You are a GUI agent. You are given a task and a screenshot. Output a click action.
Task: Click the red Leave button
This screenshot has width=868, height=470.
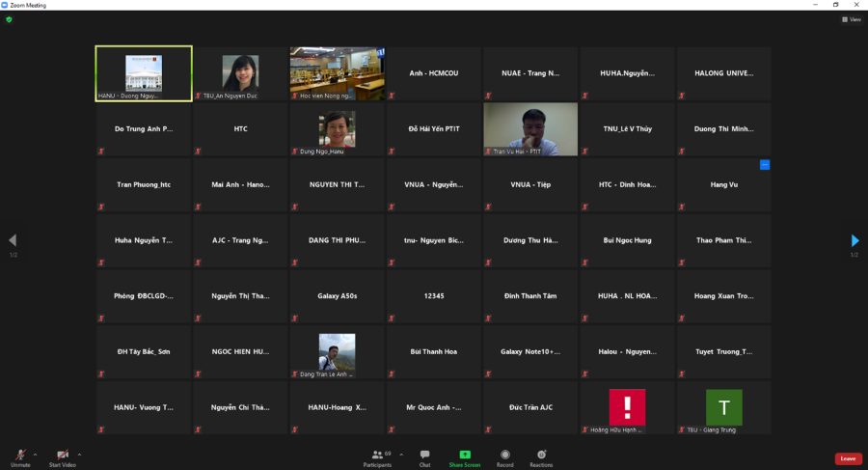coord(848,458)
